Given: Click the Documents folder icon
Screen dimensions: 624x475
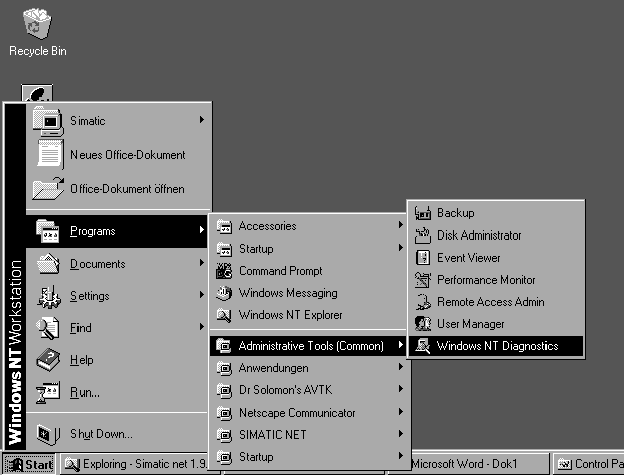Looking at the screenshot, I should click(x=48, y=263).
